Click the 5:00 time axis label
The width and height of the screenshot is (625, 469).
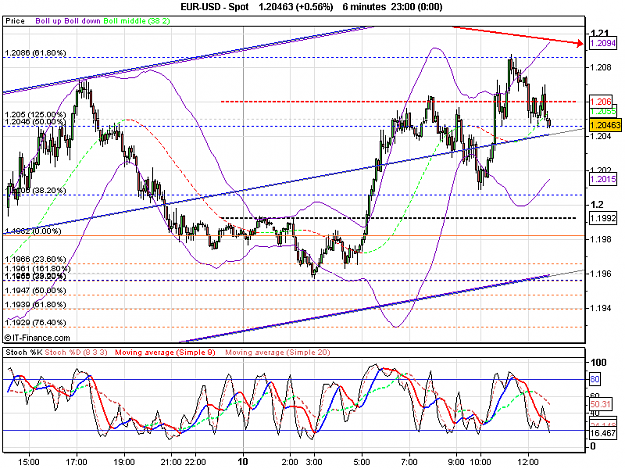(x=362, y=462)
